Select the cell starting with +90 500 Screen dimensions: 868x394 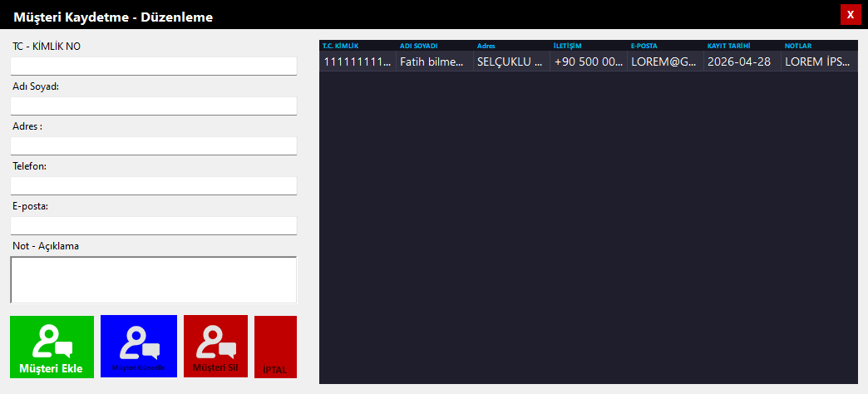tap(589, 62)
